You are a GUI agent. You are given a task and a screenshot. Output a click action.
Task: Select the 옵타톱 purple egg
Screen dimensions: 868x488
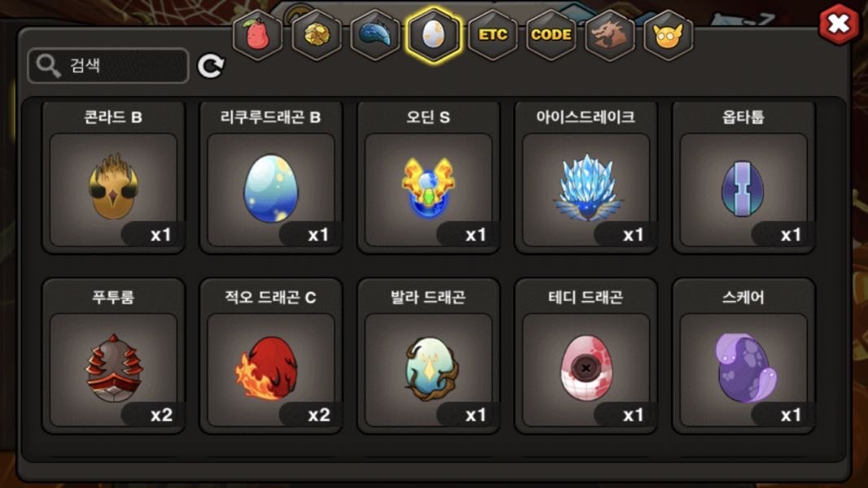[x=744, y=177]
